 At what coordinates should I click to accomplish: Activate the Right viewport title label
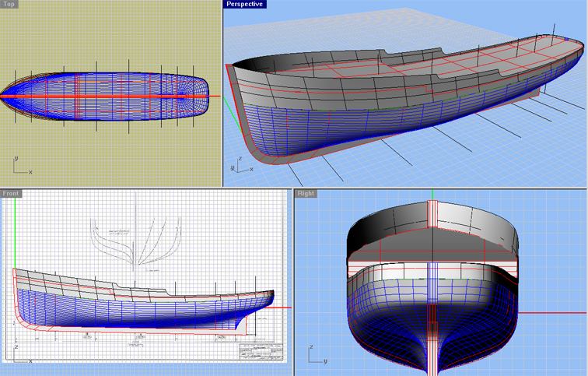pos(307,193)
